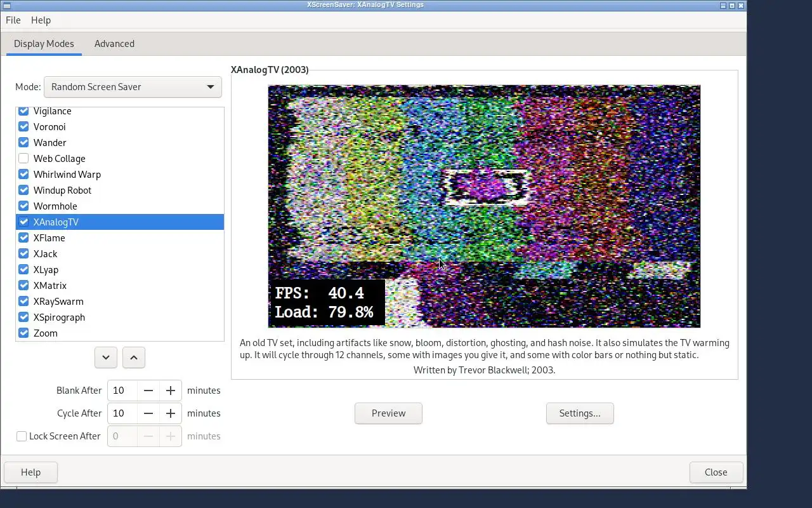Image resolution: width=812 pixels, height=508 pixels.
Task: Increase Blank After minutes with the plus button
Action: tap(171, 391)
